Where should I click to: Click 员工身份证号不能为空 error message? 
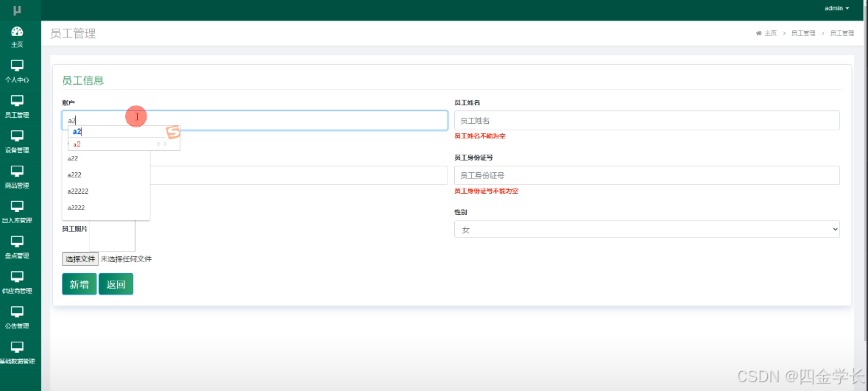coord(486,191)
